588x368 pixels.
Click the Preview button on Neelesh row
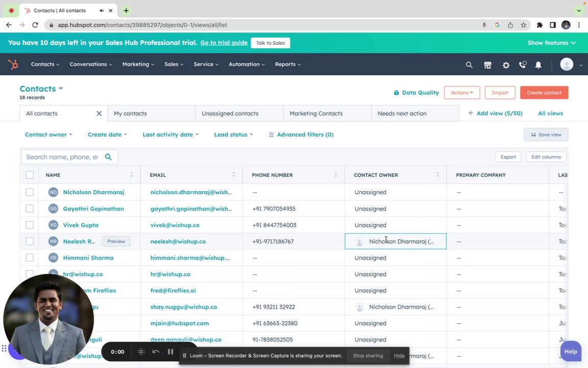pyautogui.click(x=116, y=241)
